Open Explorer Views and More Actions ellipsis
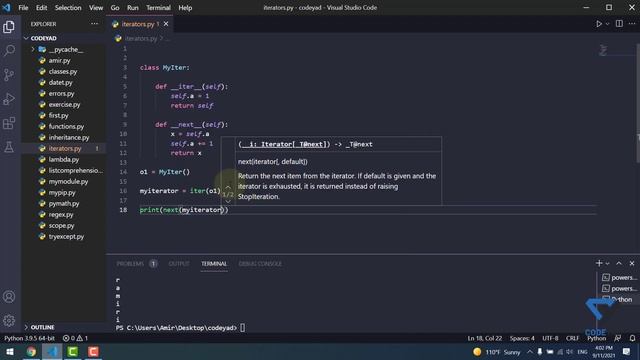Screen dimensions: 640x360 pos(94,24)
